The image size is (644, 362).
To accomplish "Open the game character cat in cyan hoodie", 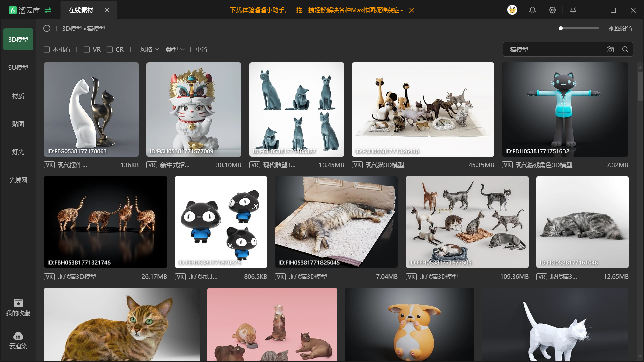I will (565, 110).
